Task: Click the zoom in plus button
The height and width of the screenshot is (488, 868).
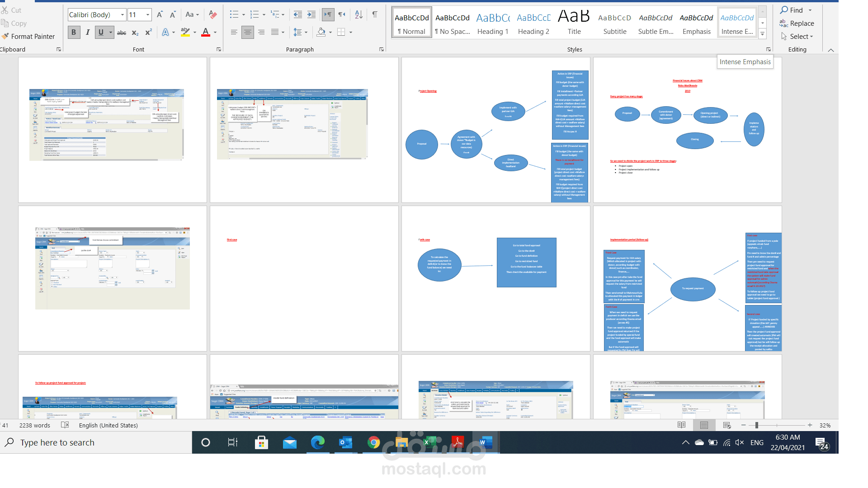Action: tap(810, 425)
